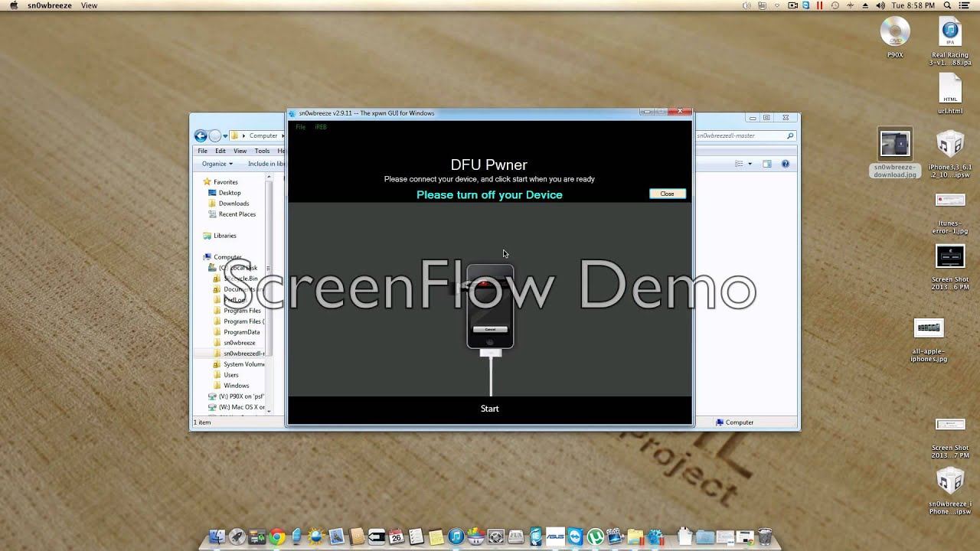Image resolution: width=980 pixels, height=551 pixels.
Task: Click the Explorer search box
Action: tap(744, 135)
